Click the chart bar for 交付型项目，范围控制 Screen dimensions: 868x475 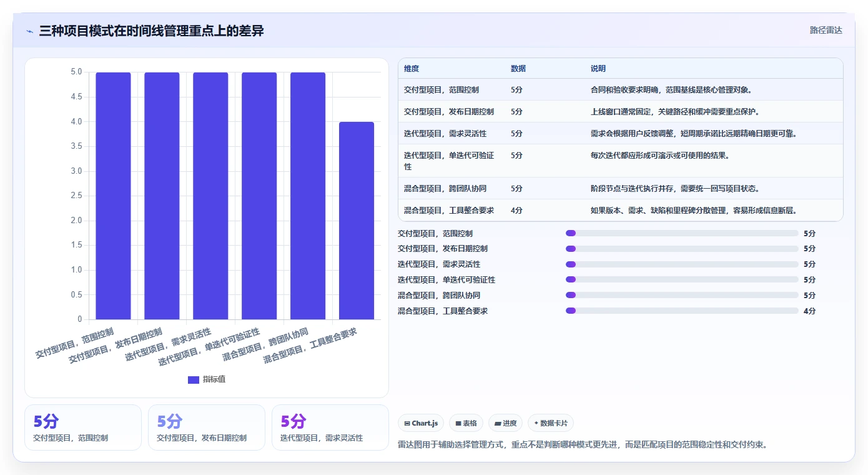(x=113, y=196)
